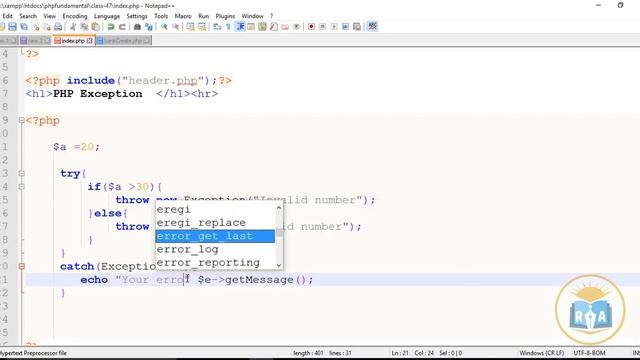Open the Plugins menu
Image resolution: width=640 pixels, height=360 pixels.
click(225, 16)
